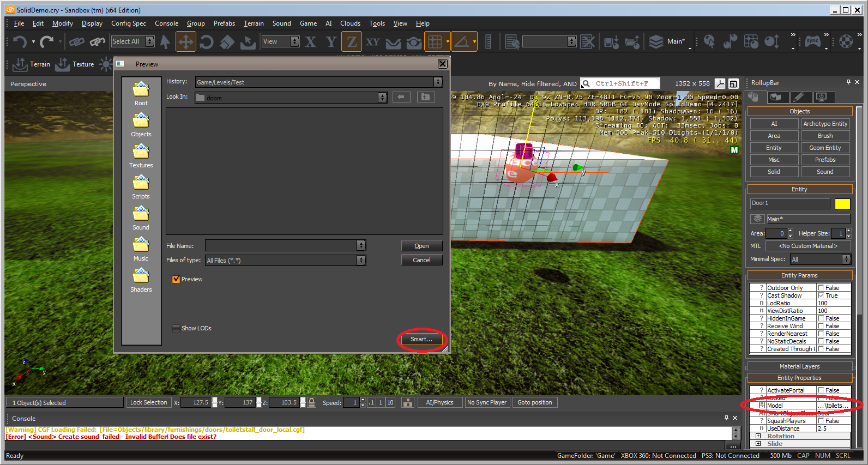The height and width of the screenshot is (465, 868).
Task: Click the Undo arrow icon
Action: [x=20, y=41]
